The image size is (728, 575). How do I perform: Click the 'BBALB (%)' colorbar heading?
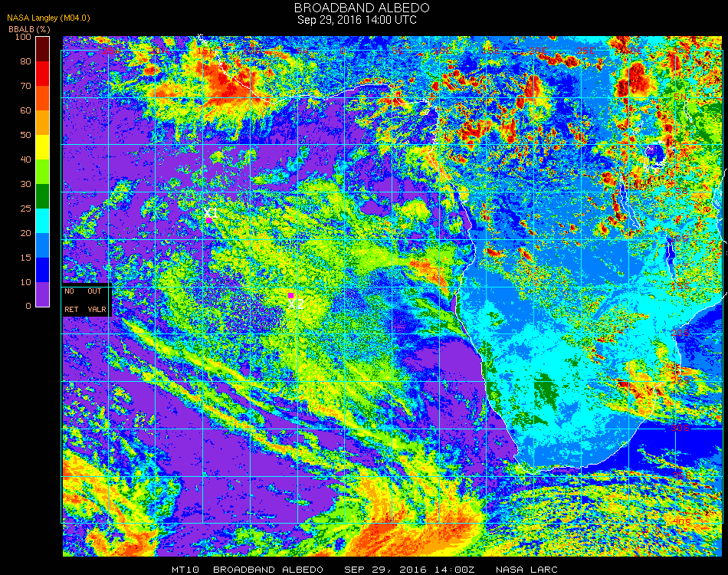[x=29, y=29]
